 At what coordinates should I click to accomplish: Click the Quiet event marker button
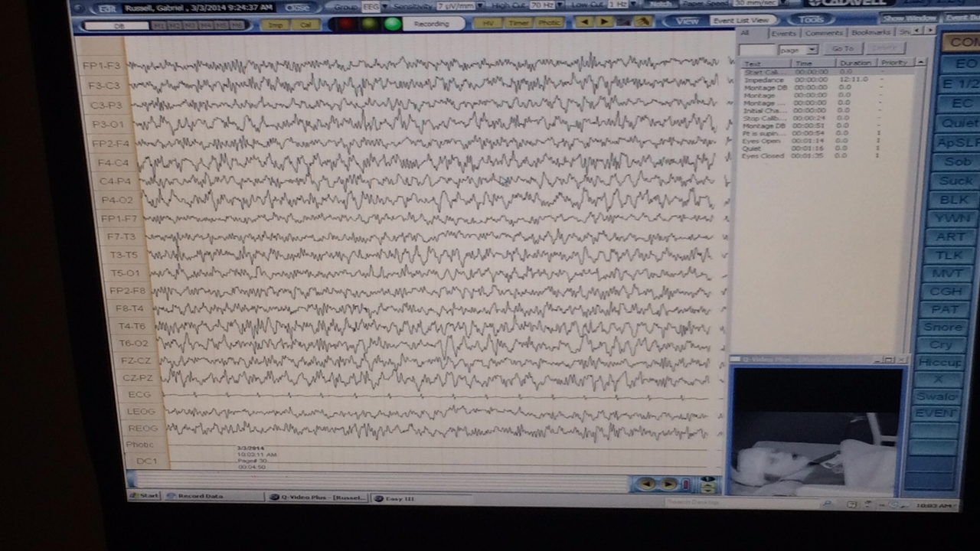[x=959, y=123]
